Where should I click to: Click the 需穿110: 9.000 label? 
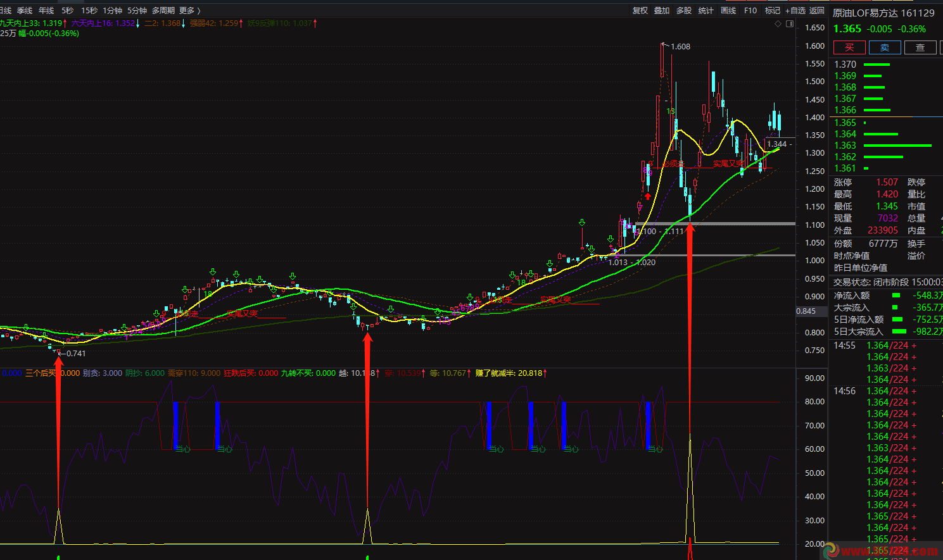194,373
